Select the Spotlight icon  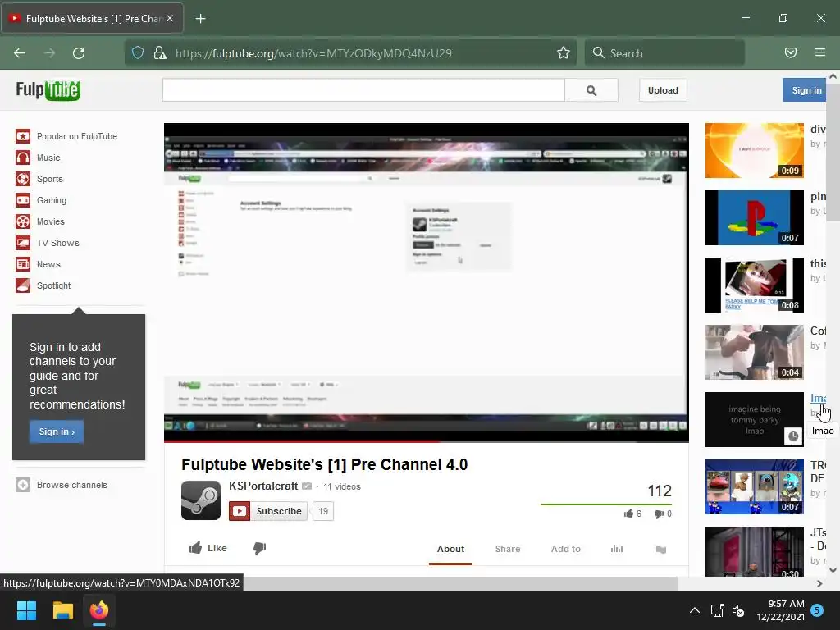pyautogui.click(x=23, y=285)
